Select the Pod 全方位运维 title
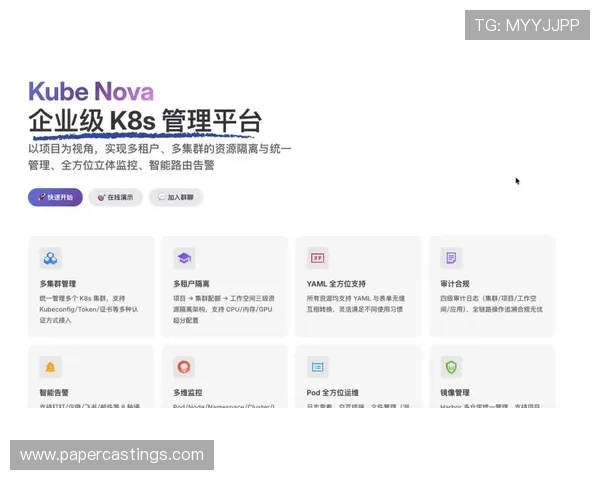This screenshot has width=600, height=480. click(333, 392)
